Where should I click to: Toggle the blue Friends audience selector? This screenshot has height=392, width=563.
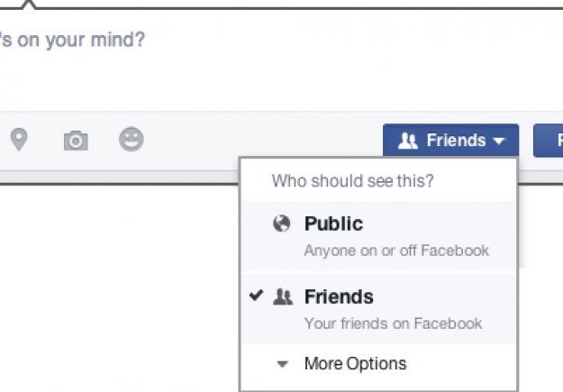pyautogui.click(x=450, y=141)
